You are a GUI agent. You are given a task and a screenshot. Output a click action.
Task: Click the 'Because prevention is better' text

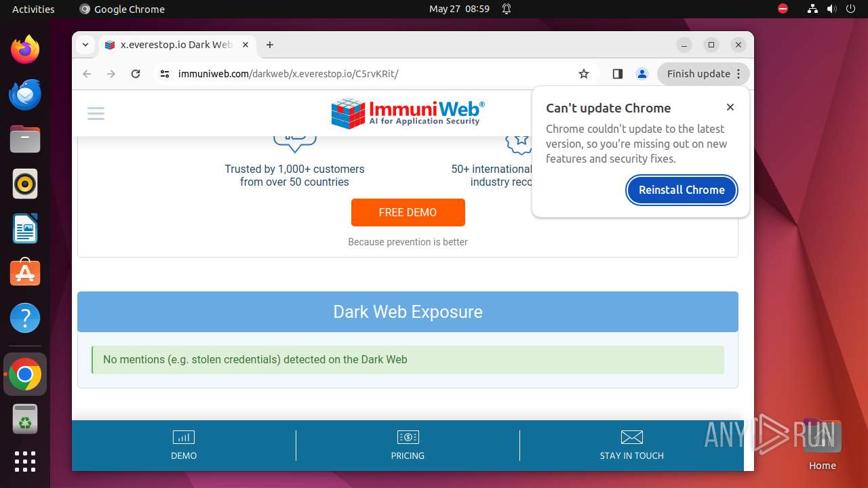[x=408, y=242]
